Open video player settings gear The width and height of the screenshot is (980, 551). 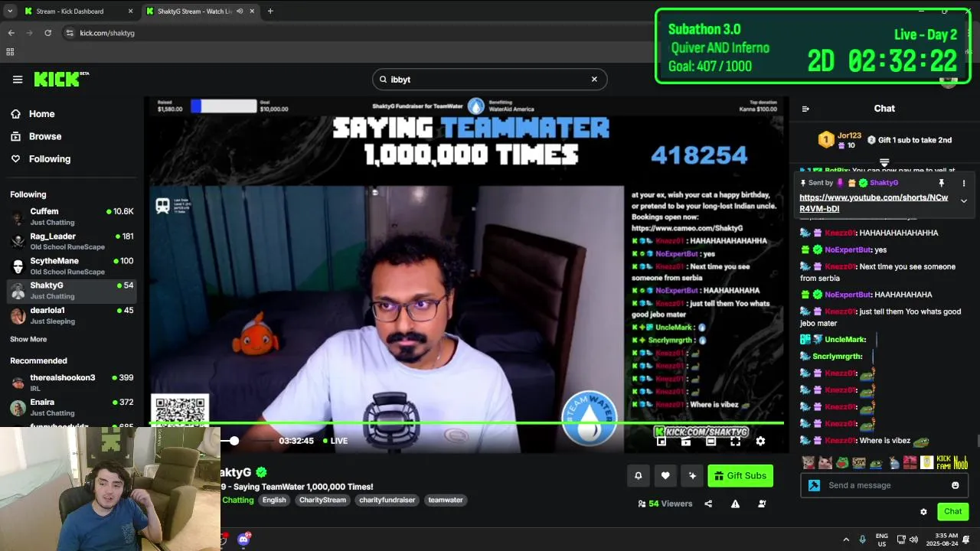(x=760, y=441)
